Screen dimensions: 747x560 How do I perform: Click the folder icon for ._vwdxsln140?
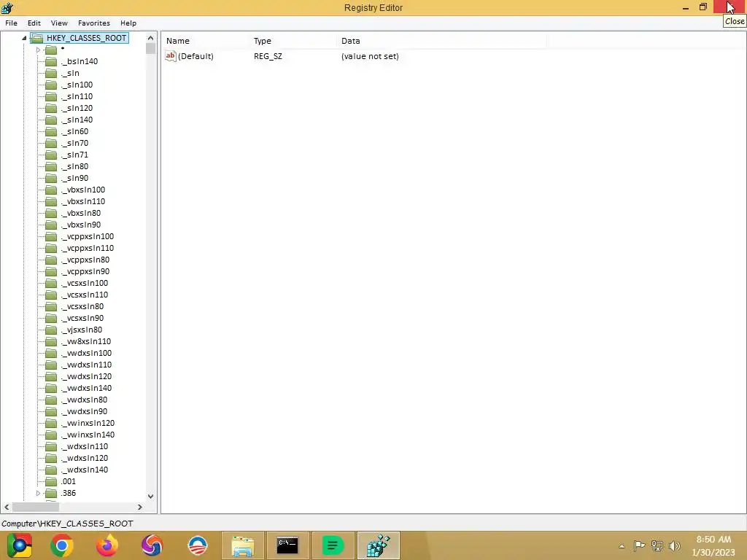51,388
